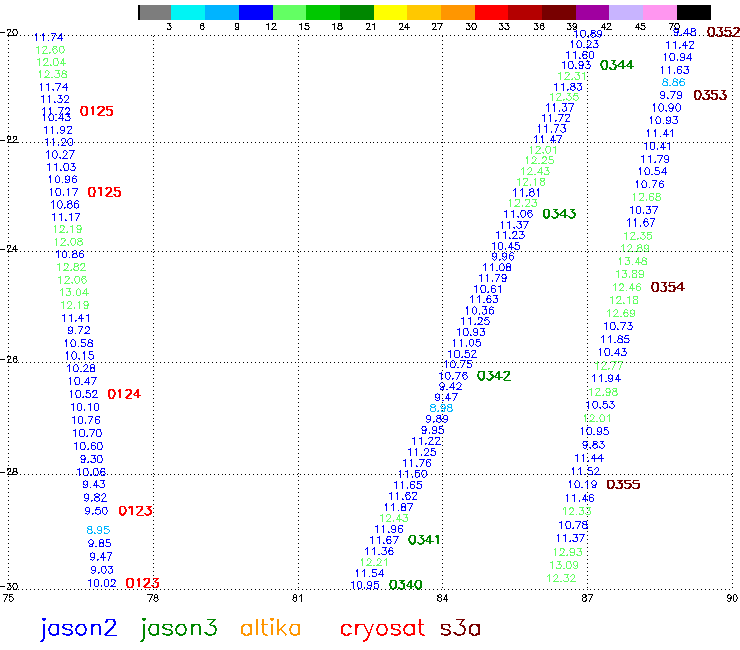740x650 pixels.
Task: Click the cyan colorbar segment between 3 and 6
Action: [x=188, y=12]
